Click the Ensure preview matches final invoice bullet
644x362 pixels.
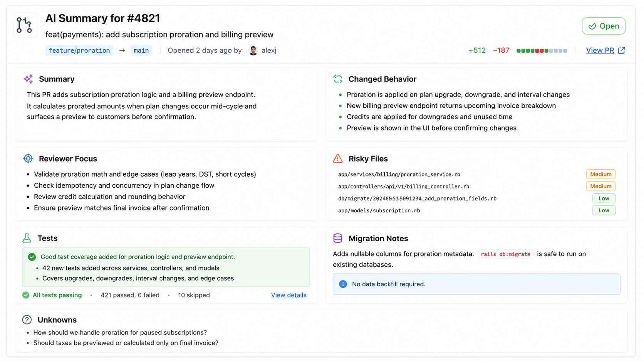coord(122,208)
